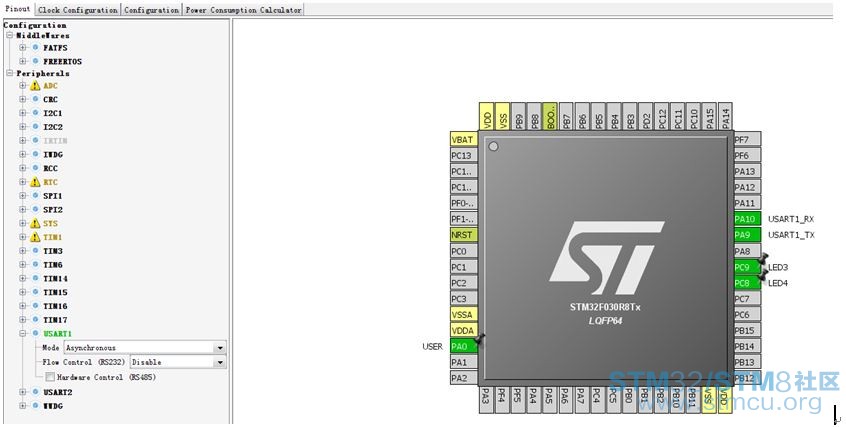Click the pushpin icon on PC8
The height and width of the screenshot is (427, 846).
point(762,275)
